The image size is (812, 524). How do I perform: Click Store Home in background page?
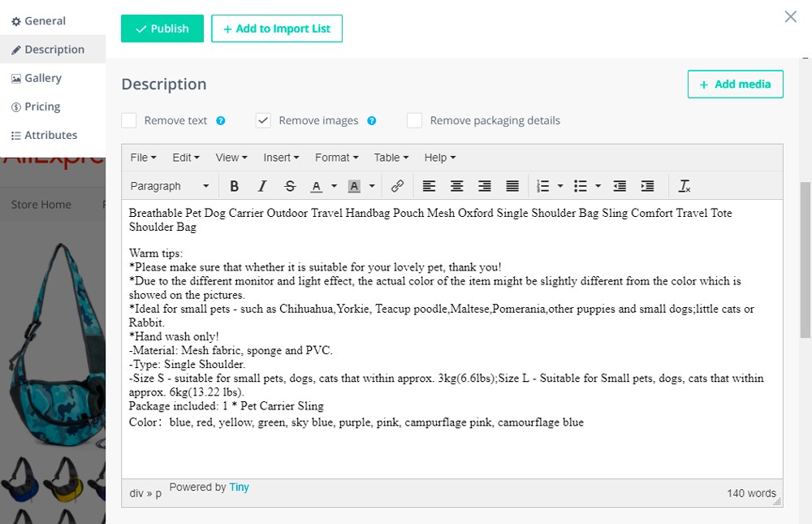pos(41,205)
